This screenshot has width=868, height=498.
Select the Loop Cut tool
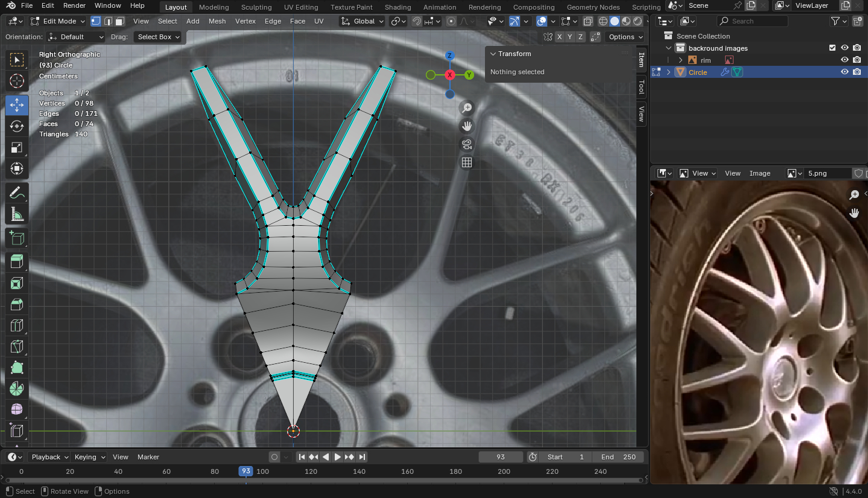point(17,325)
